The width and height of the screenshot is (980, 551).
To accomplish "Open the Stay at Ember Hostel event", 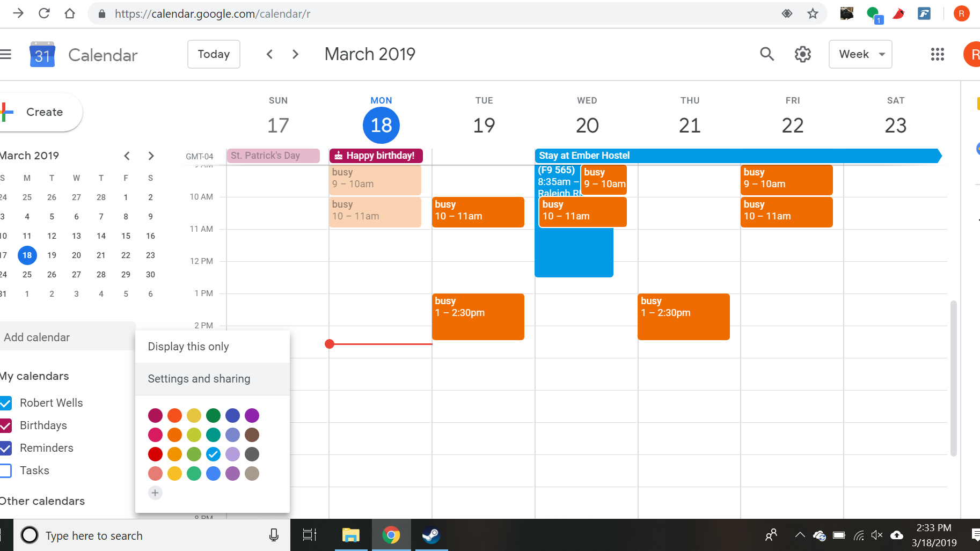I will click(738, 156).
